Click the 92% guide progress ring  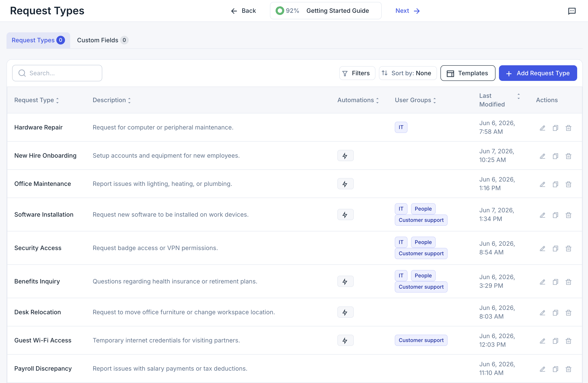(280, 11)
